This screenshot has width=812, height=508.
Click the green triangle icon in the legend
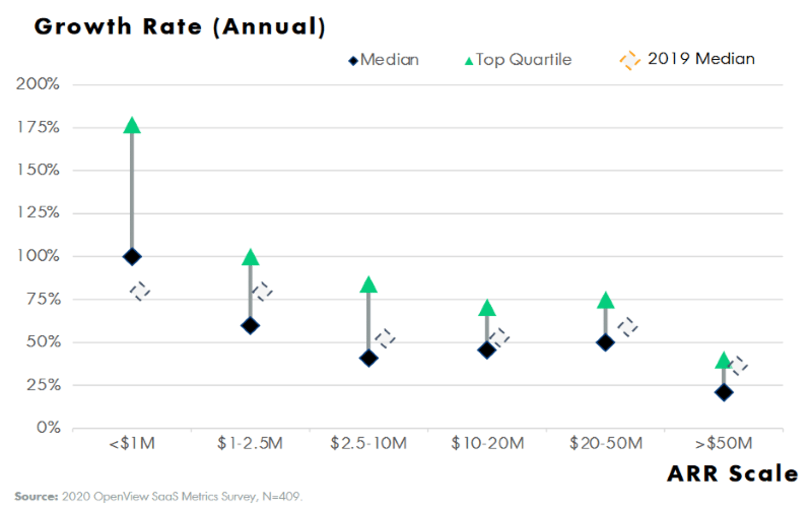[x=468, y=61]
